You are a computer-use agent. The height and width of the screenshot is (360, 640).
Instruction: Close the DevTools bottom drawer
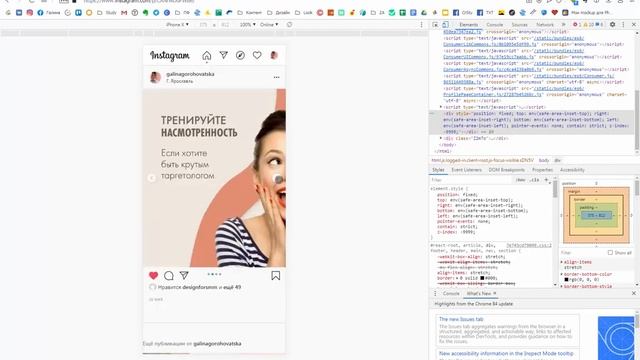[633, 293]
